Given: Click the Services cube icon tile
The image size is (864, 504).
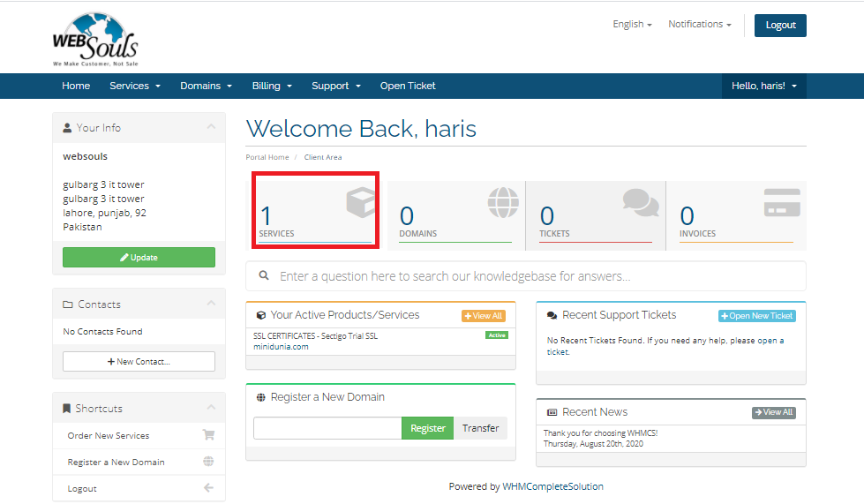Looking at the screenshot, I should pyautogui.click(x=360, y=203).
